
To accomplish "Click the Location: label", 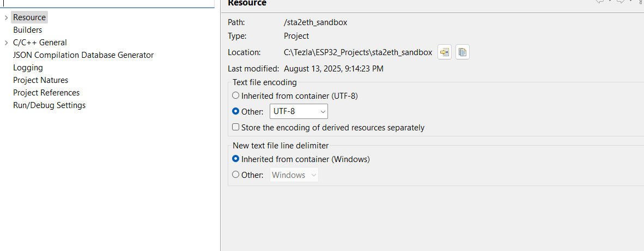I will coord(244,52).
